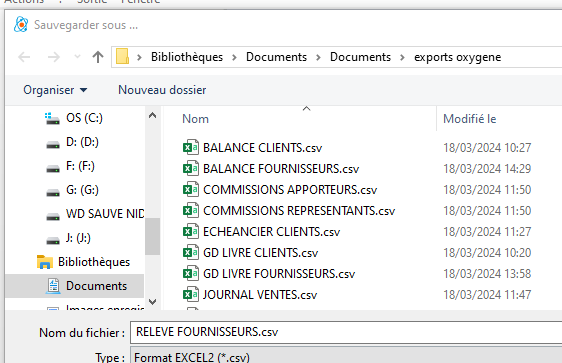Select GD LIVRE CLIENTS.csv file
The width and height of the screenshot is (562, 363).
pos(261,253)
